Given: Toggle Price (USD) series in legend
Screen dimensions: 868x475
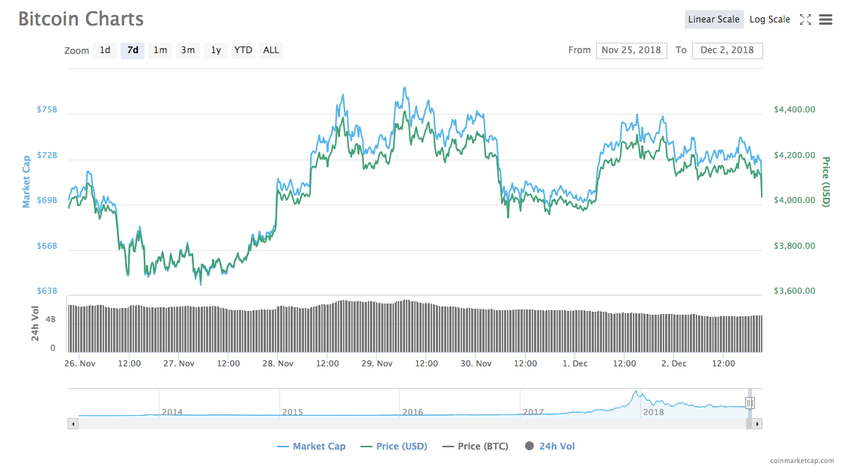Looking at the screenshot, I should click(x=394, y=447).
